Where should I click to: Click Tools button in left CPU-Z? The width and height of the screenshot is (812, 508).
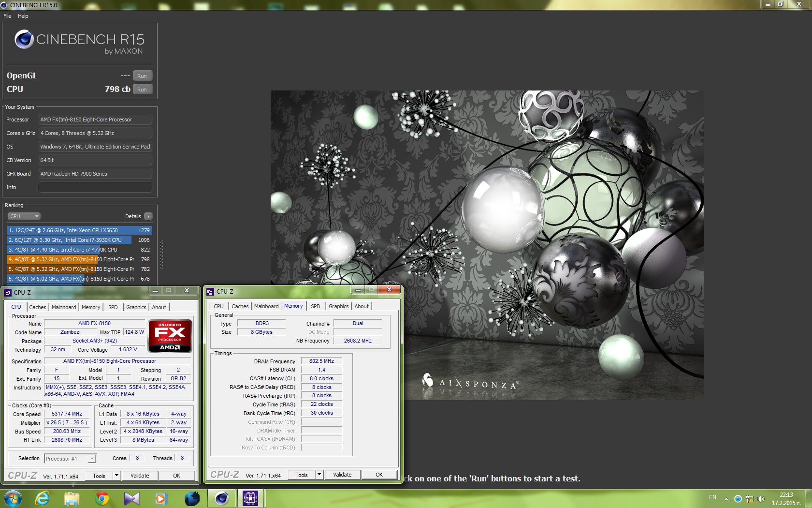99,476
